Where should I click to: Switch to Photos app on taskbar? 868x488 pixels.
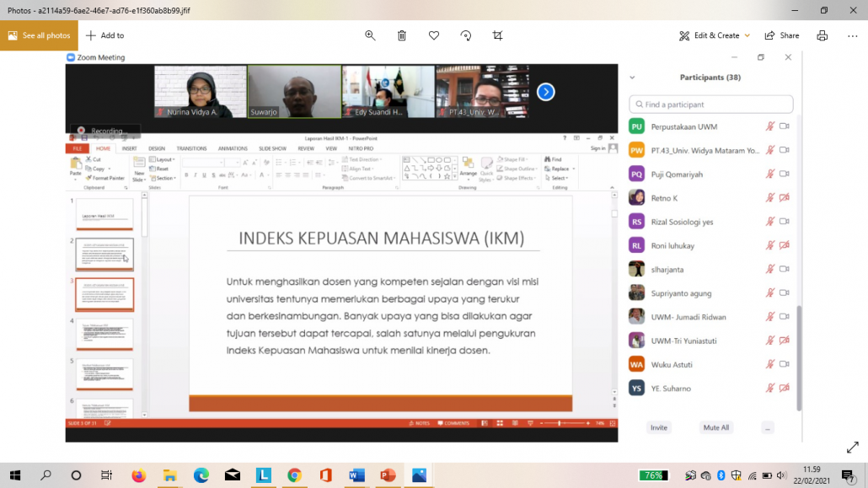click(x=419, y=475)
